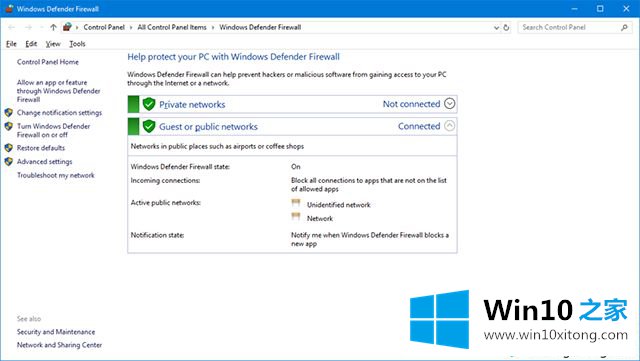The width and height of the screenshot is (640, 361).
Task: Open the address bar history dropdown
Action: coord(496,28)
